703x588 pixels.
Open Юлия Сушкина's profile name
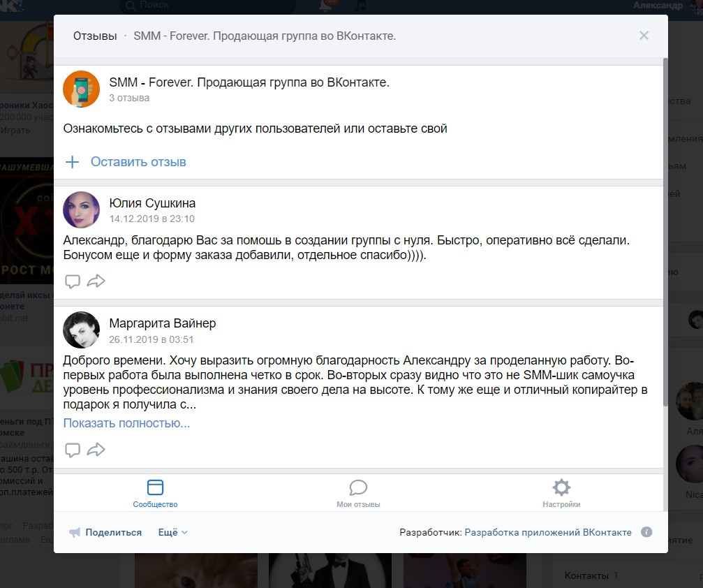tap(152, 203)
